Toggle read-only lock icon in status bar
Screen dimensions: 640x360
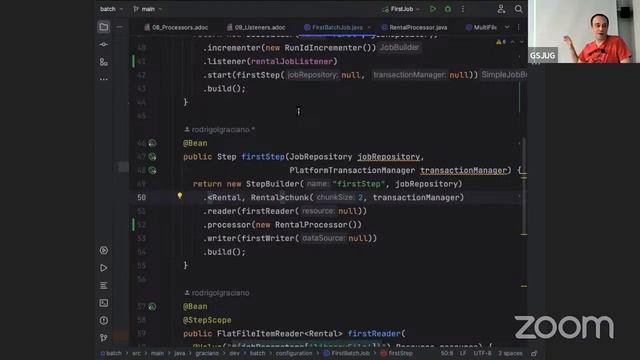point(534,353)
